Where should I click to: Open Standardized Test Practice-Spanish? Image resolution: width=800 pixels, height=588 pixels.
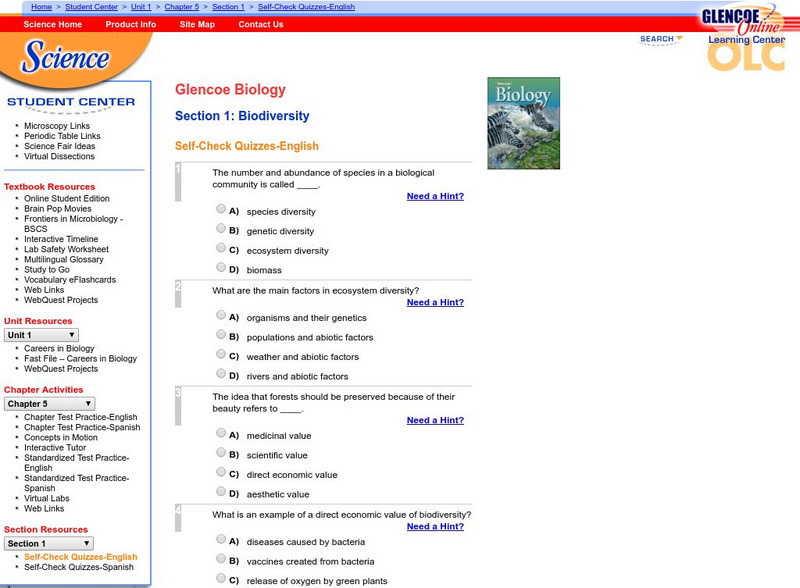[x=77, y=483]
